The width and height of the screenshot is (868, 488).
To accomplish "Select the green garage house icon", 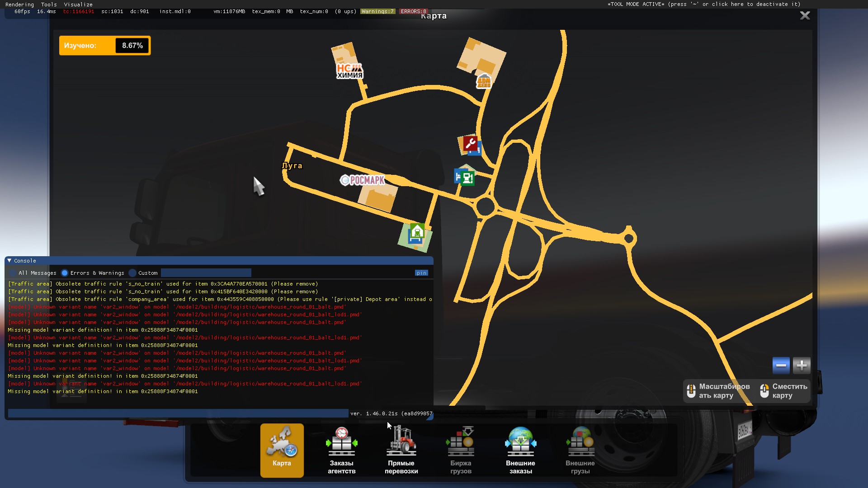I will [x=417, y=232].
